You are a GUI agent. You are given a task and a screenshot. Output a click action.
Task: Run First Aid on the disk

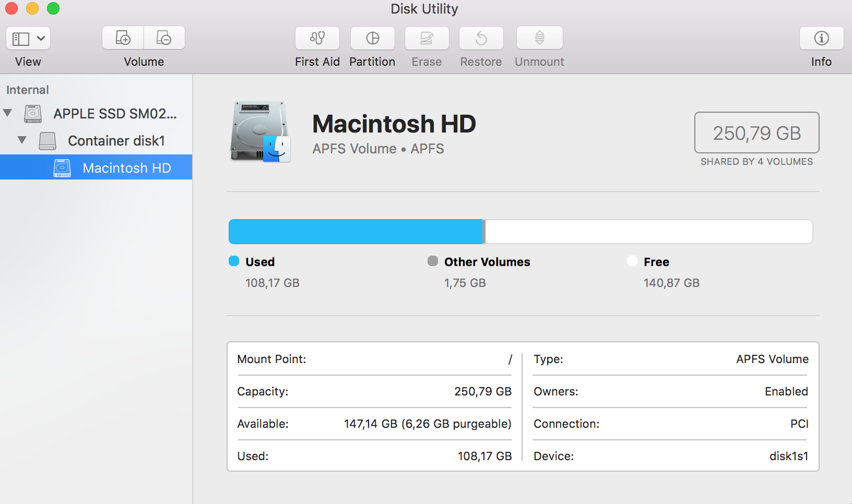317,38
